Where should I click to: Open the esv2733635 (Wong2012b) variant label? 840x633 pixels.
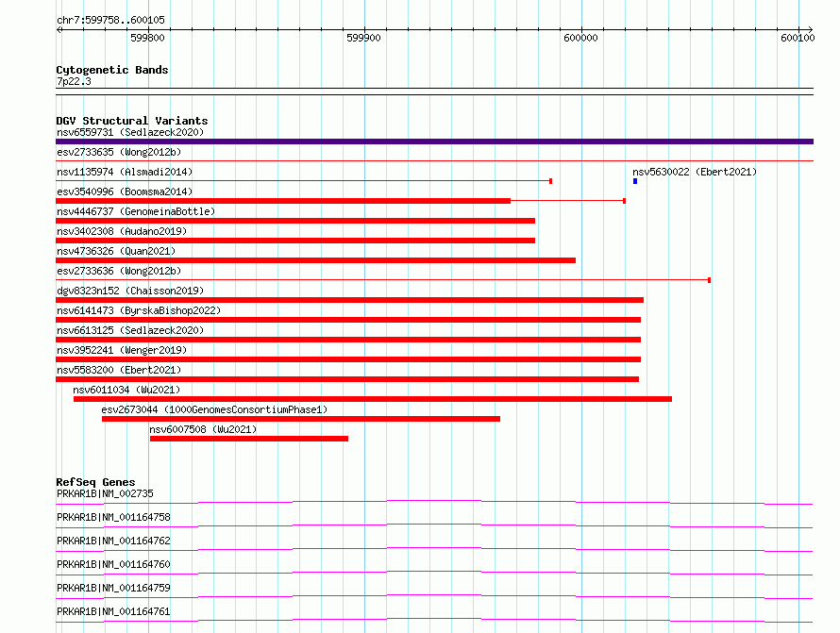119,152
